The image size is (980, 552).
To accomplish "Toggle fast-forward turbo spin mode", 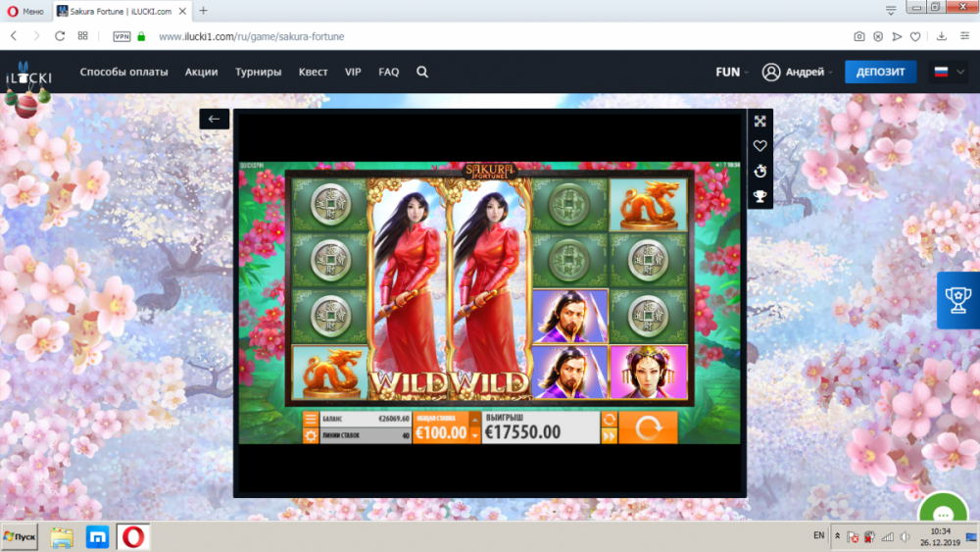I will click(x=609, y=436).
